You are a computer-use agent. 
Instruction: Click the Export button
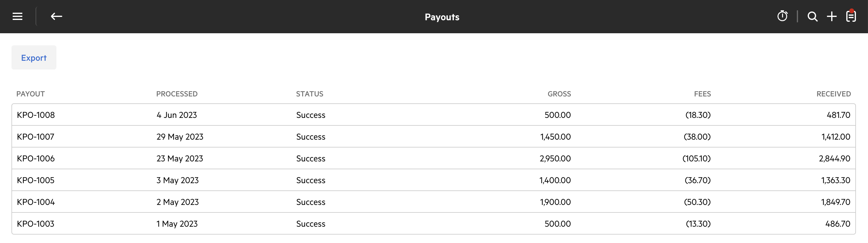tap(34, 58)
